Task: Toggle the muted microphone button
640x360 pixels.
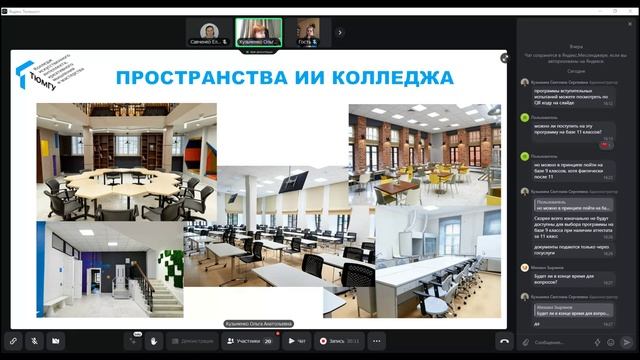Action: coord(35,341)
